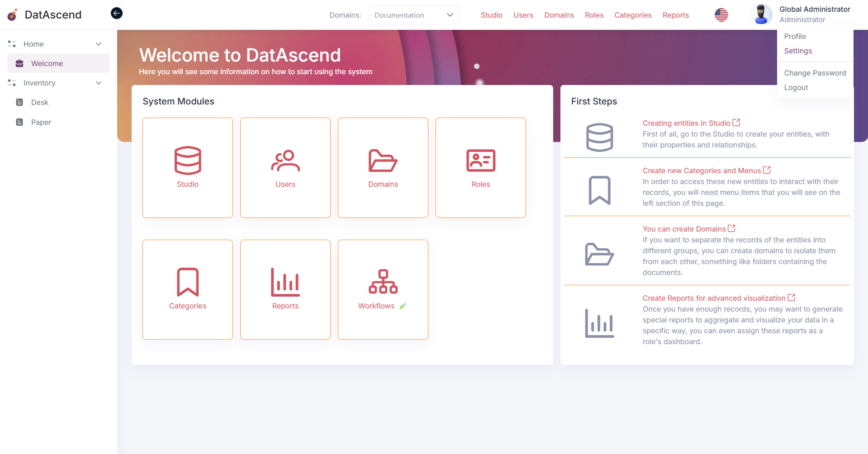Screen dimensions: 868x454
Task: Click the Global Administrator avatar
Action: (761, 14)
